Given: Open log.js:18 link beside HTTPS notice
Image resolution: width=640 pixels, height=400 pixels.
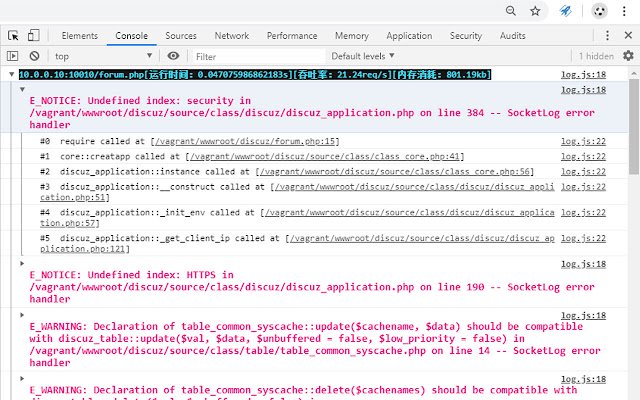Looking at the screenshot, I should point(583,264).
